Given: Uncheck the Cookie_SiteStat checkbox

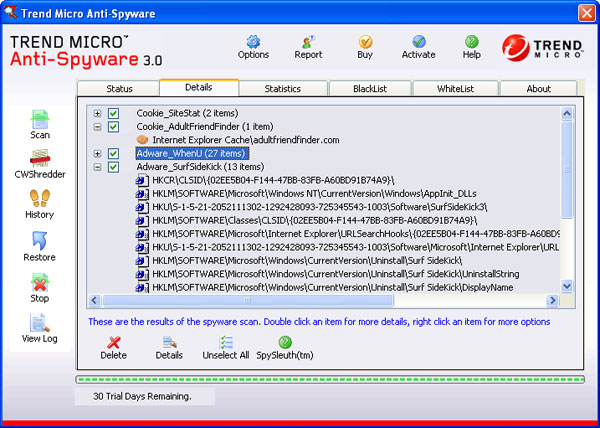Looking at the screenshot, I should pyautogui.click(x=113, y=113).
